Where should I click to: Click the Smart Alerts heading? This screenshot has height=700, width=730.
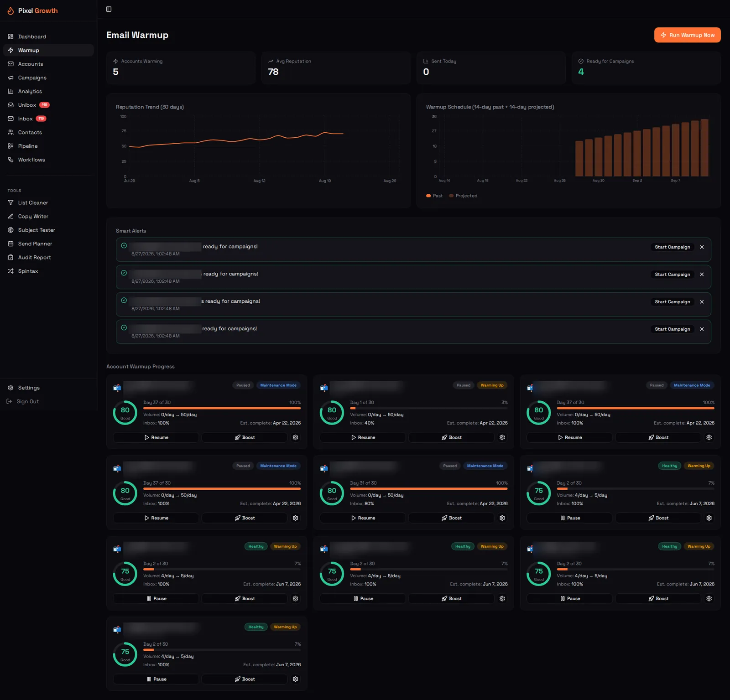131,231
